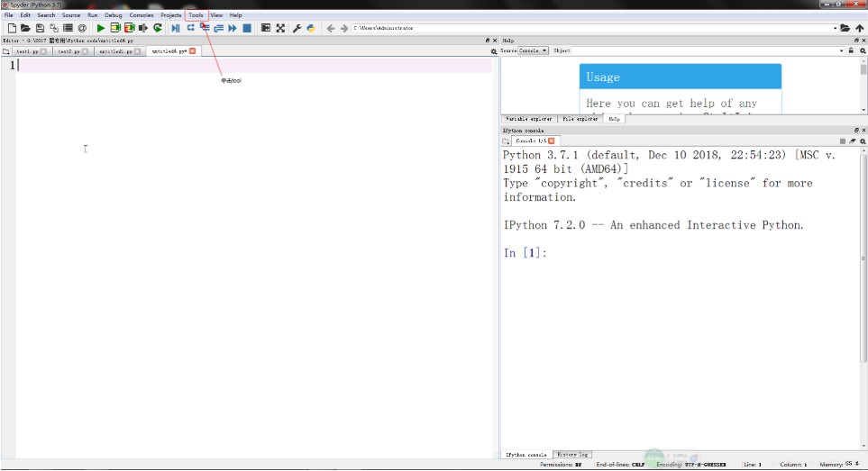Open Help pane options gear

tap(863, 50)
